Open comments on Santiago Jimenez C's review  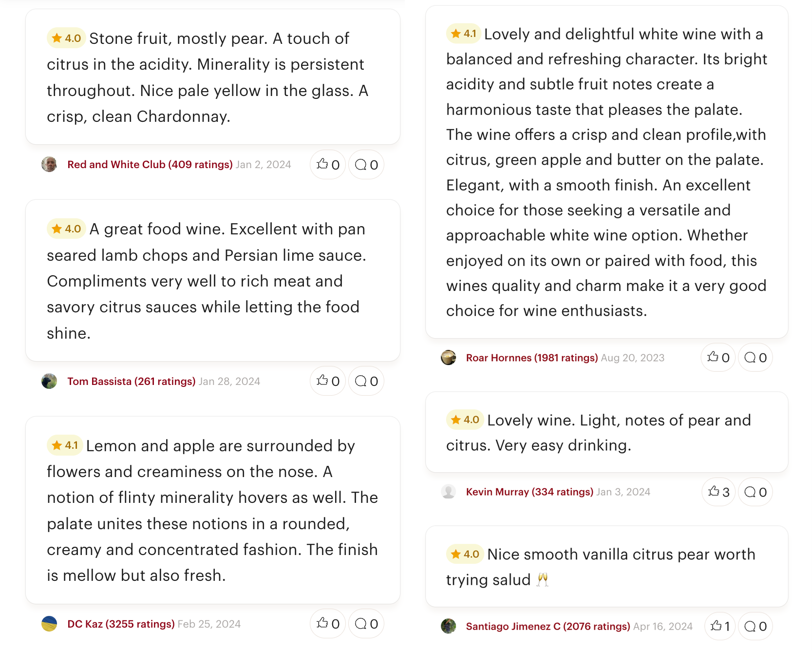(x=755, y=626)
